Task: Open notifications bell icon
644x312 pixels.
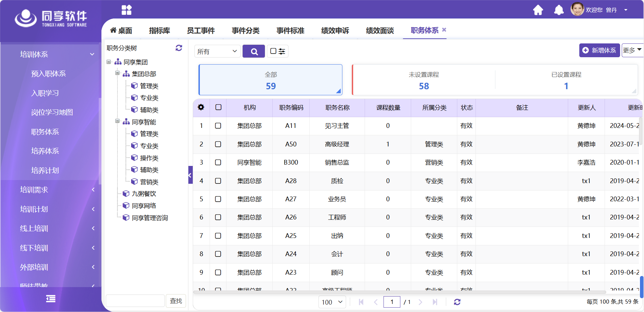Action: 559,10
